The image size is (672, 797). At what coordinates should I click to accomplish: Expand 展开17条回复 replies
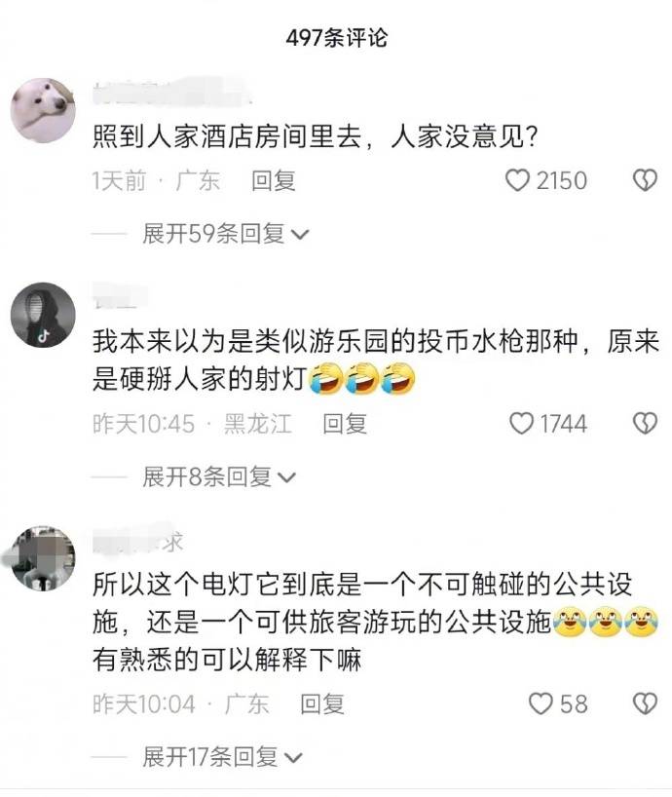click(222, 757)
